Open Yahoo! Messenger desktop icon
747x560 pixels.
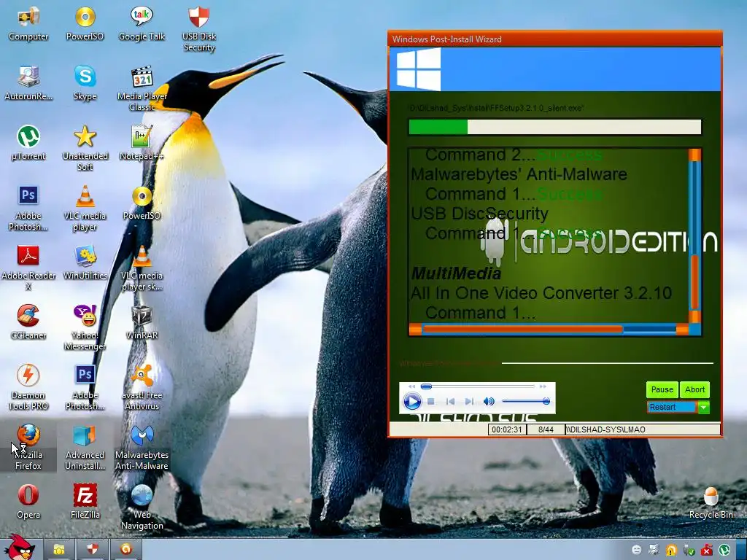(85, 327)
